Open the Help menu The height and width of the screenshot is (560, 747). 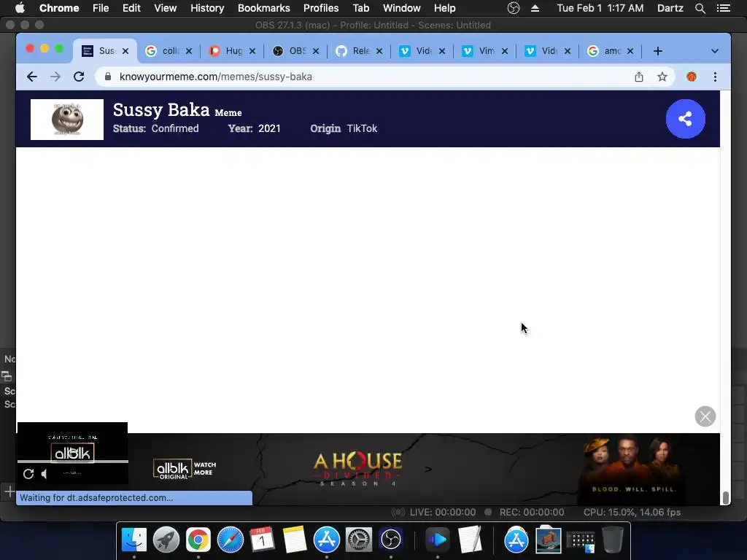coord(444,8)
